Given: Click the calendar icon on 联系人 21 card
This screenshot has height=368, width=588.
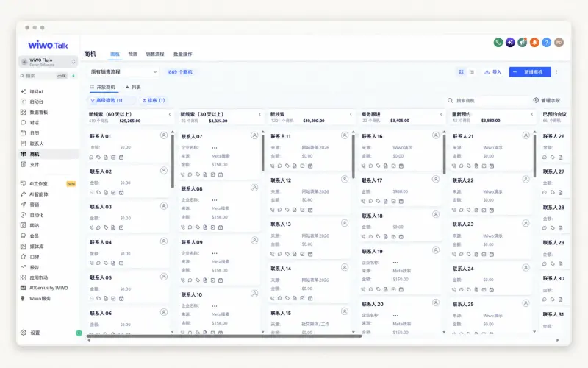Looking at the screenshot, I should pyautogui.click(x=492, y=166).
